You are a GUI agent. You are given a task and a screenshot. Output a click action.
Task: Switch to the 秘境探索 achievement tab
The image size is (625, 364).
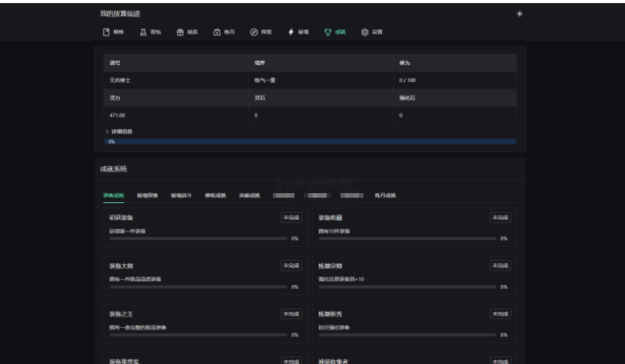(146, 195)
